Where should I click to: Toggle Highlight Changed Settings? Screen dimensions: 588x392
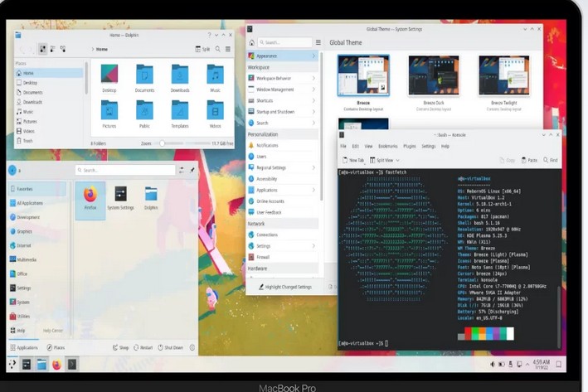[284, 287]
